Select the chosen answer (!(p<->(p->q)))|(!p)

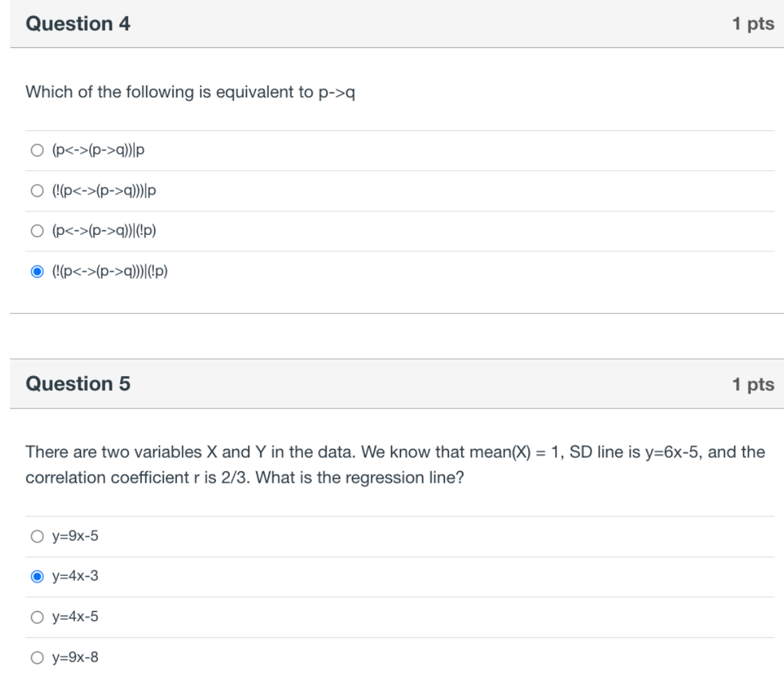36,270
